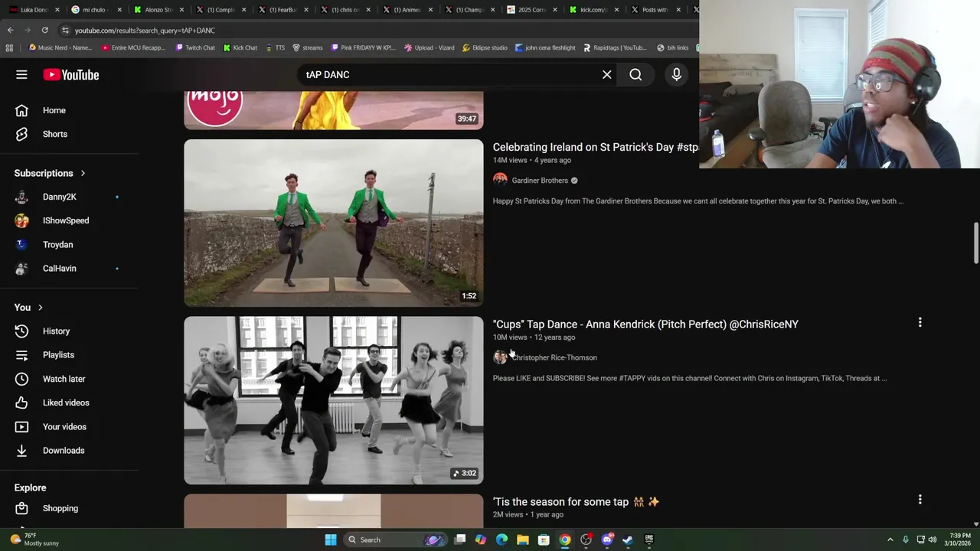Visit the Christopher Rice-Thomson channel name
The height and width of the screenshot is (551, 980).
click(x=554, y=357)
